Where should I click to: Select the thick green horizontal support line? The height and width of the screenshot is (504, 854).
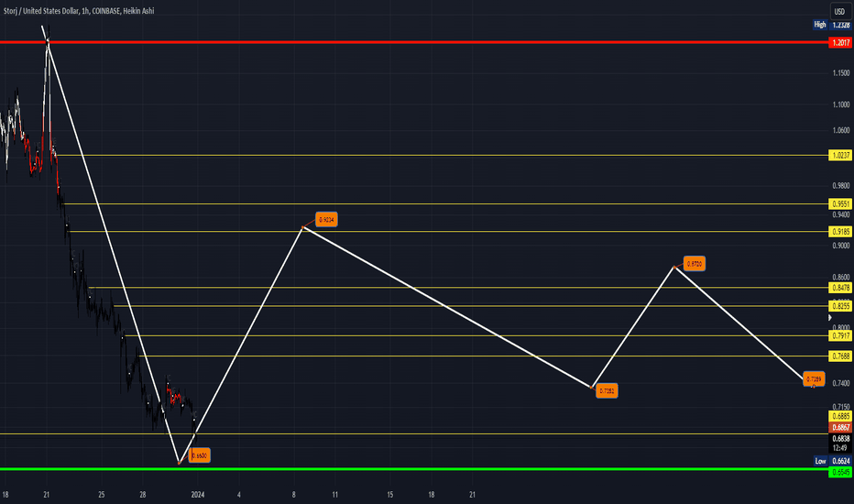tap(414, 468)
